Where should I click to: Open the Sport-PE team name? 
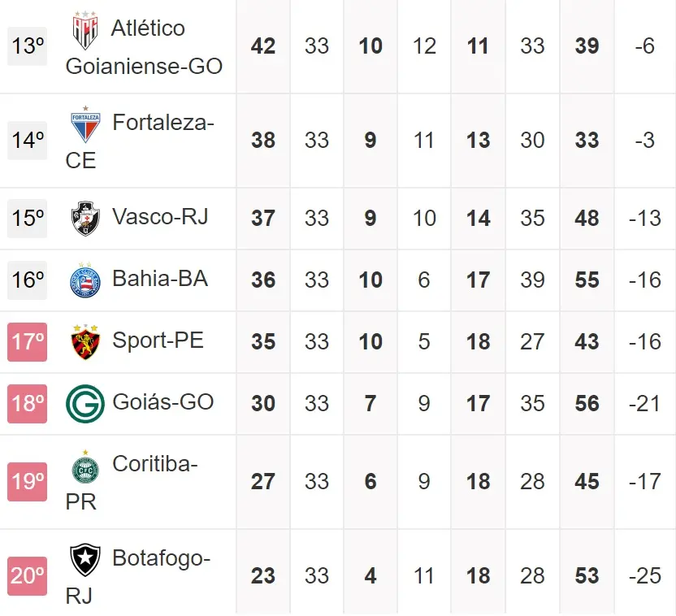158,341
